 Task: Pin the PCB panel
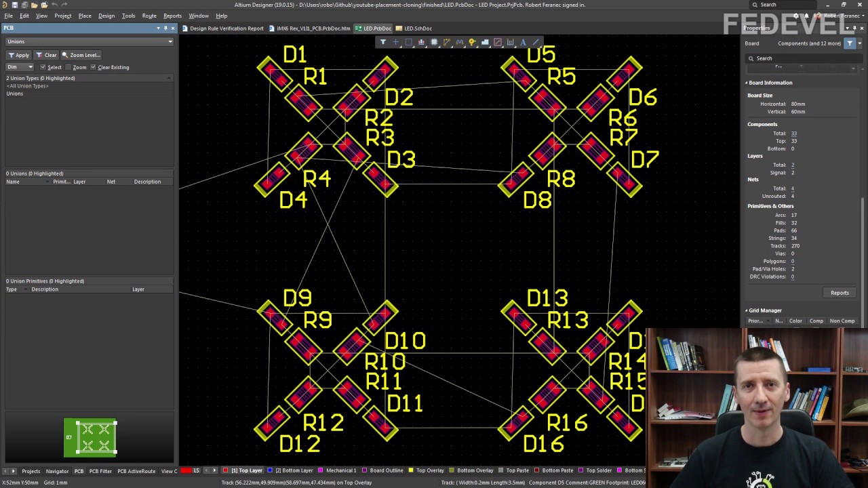tap(165, 28)
